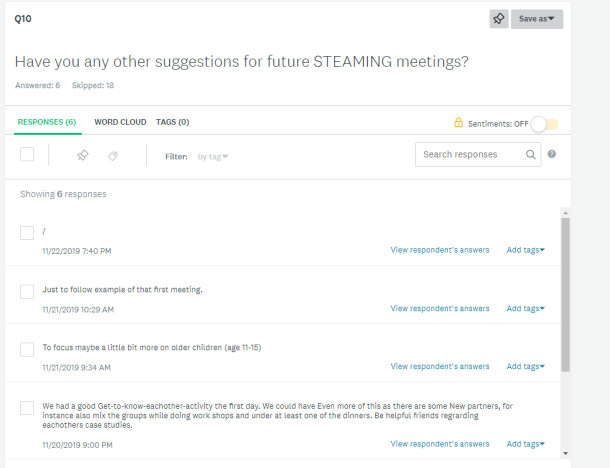The image size is (610, 468).
Task: Click the '11/20/2019 9:00 PM' timestamp
Action: 77,445
